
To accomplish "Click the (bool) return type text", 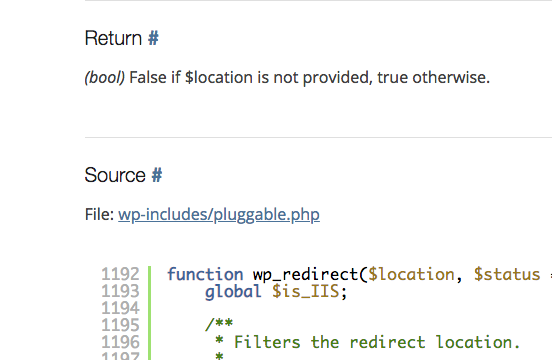I will [x=105, y=78].
